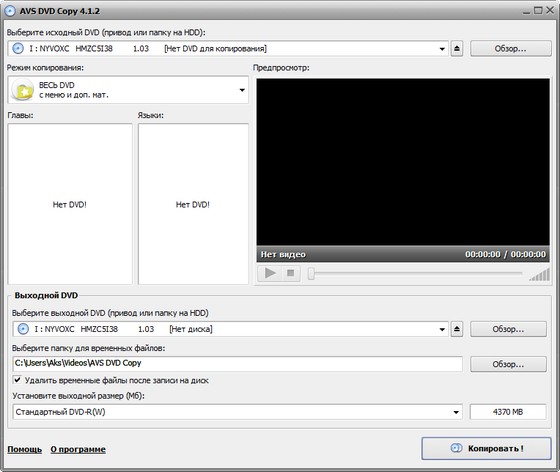Click the output drive disc icon
This screenshot has height=472, width=560.
pyautogui.click(x=23, y=328)
